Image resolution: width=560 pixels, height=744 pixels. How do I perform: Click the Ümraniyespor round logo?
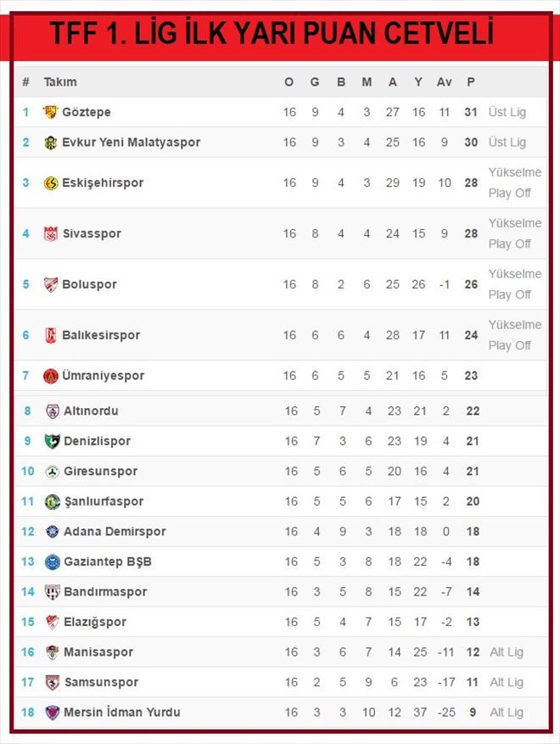51,376
